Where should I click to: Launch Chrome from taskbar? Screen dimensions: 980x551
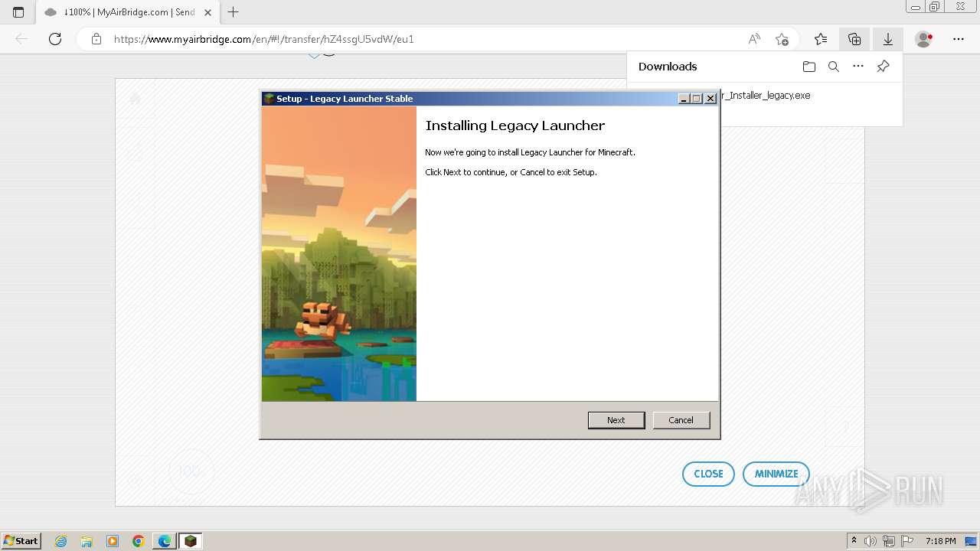(139, 541)
